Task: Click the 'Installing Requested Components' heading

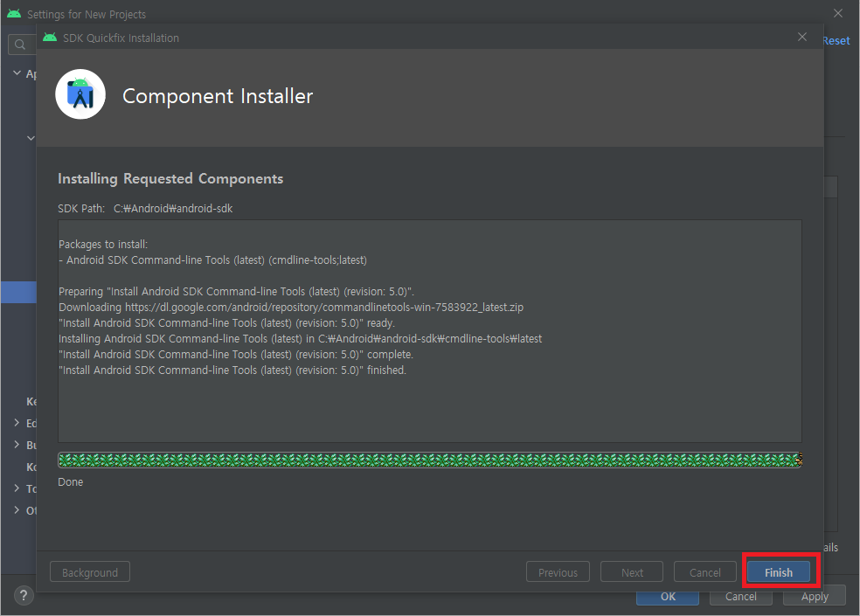Action: tap(170, 179)
